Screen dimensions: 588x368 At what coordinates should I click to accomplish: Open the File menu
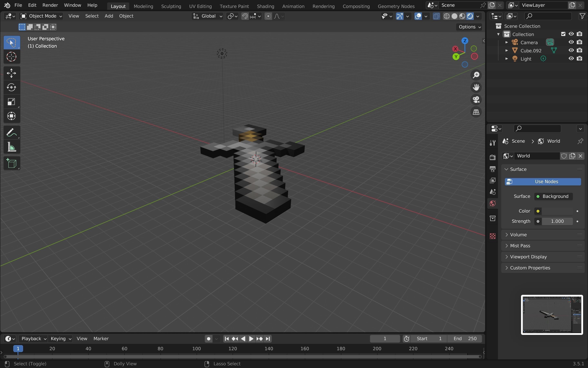pos(18,5)
